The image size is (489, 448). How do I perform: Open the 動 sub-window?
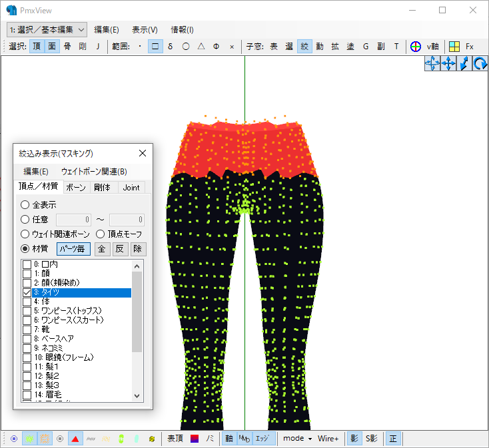320,47
